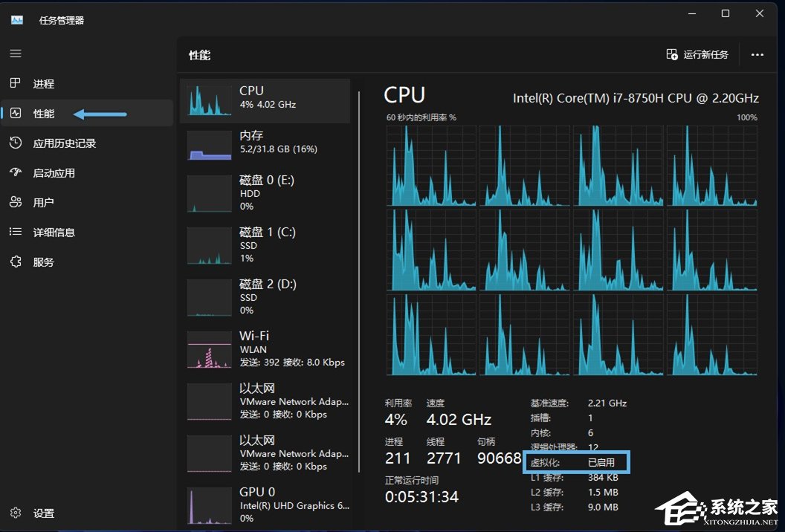The height and width of the screenshot is (532, 785).
Task: Open the Wi-Fi performance graph
Action: (x=264, y=349)
